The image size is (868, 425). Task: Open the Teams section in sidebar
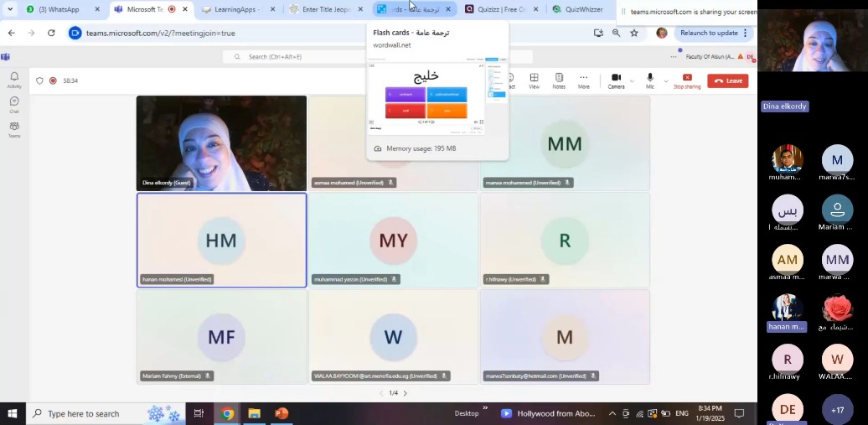click(x=14, y=129)
